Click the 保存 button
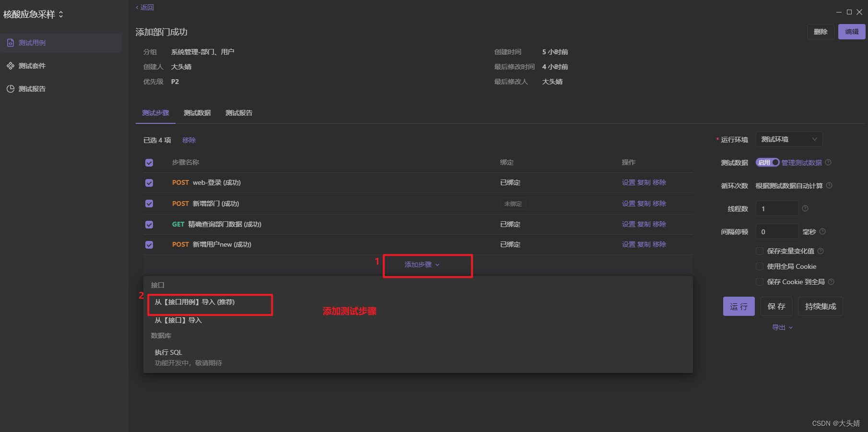868x432 pixels. (x=776, y=306)
